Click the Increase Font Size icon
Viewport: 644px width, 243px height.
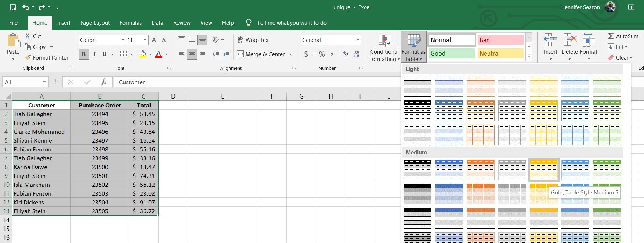154,40
